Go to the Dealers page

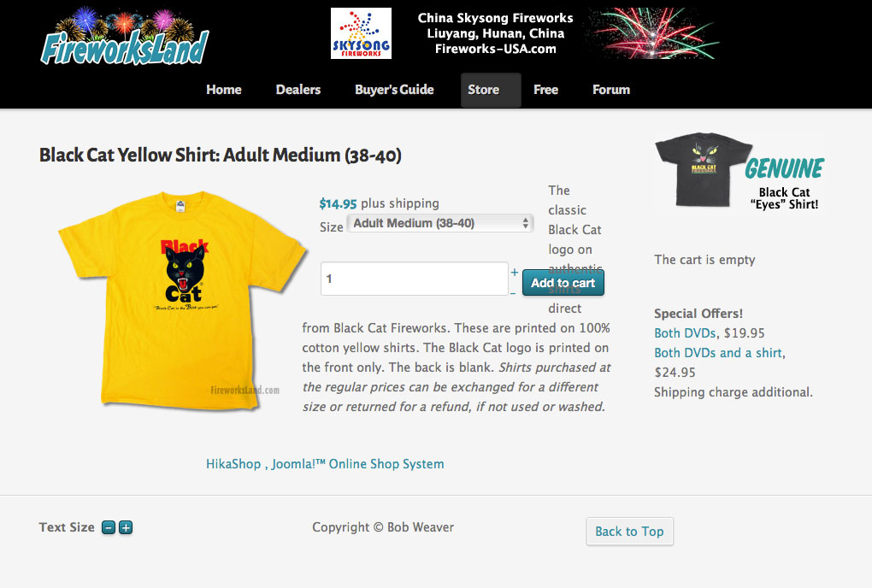coord(298,90)
